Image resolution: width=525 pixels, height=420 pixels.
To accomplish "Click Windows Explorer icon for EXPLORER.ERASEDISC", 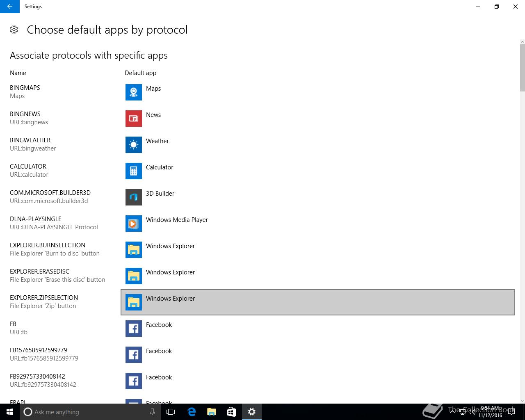I will click(134, 276).
